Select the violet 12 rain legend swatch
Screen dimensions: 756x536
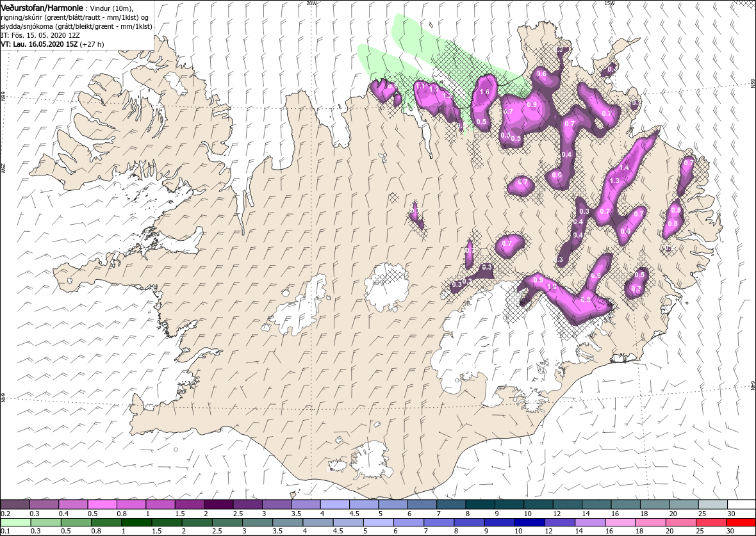point(559,523)
